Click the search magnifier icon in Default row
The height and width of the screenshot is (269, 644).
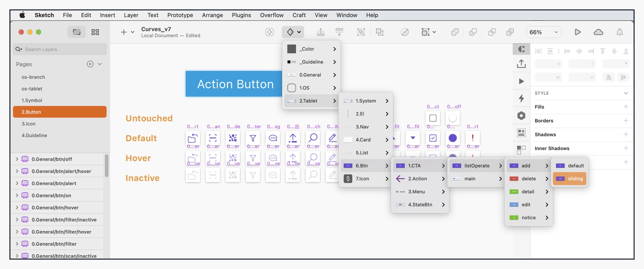click(313, 138)
